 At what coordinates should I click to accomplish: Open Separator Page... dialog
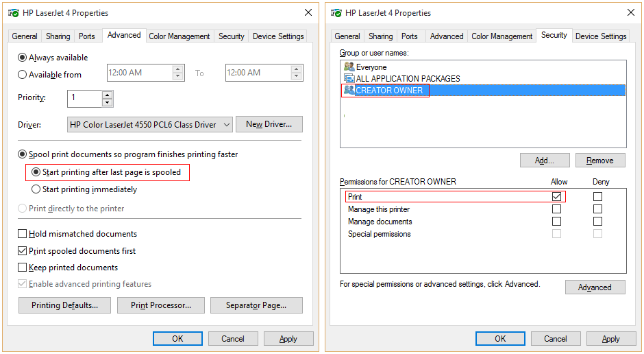(x=256, y=305)
